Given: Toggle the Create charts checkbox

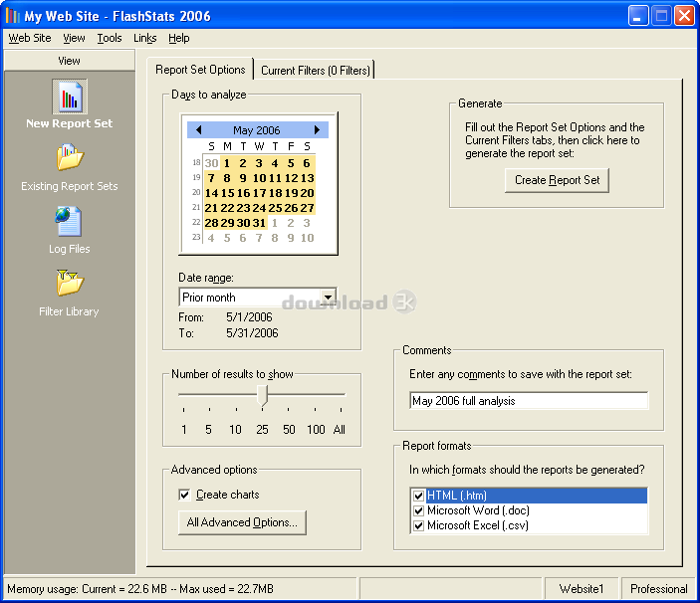Looking at the screenshot, I should [184, 495].
